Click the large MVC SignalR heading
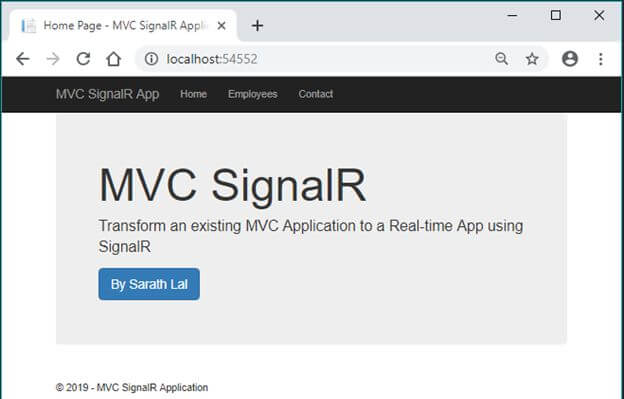The height and width of the screenshot is (399, 624). point(232,186)
